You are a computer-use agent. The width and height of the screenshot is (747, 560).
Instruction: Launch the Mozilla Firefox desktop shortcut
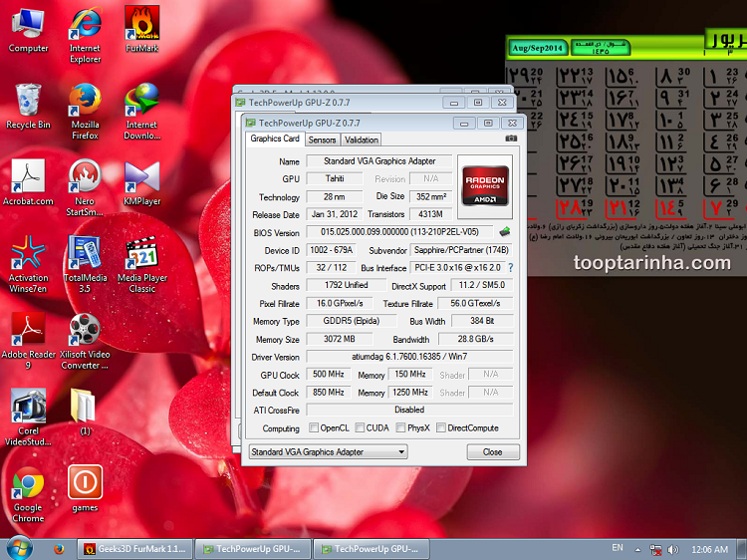[x=85, y=111]
